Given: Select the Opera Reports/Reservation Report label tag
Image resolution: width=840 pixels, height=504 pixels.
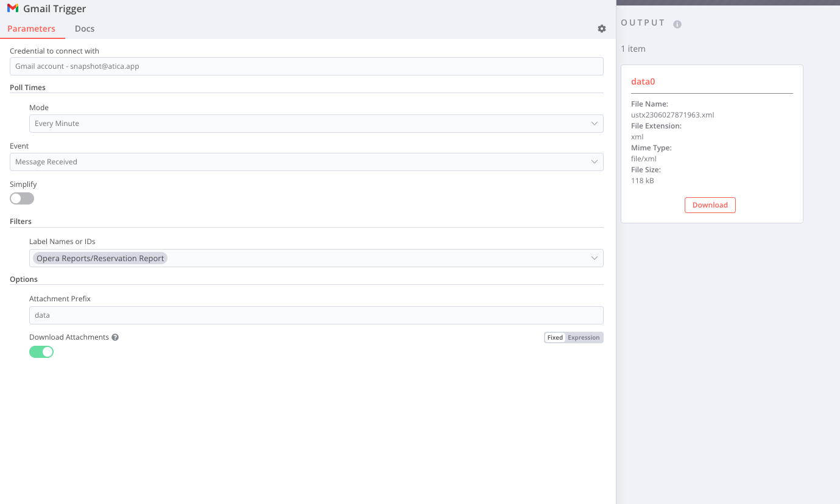Looking at the screenshot, I should 101,258.
